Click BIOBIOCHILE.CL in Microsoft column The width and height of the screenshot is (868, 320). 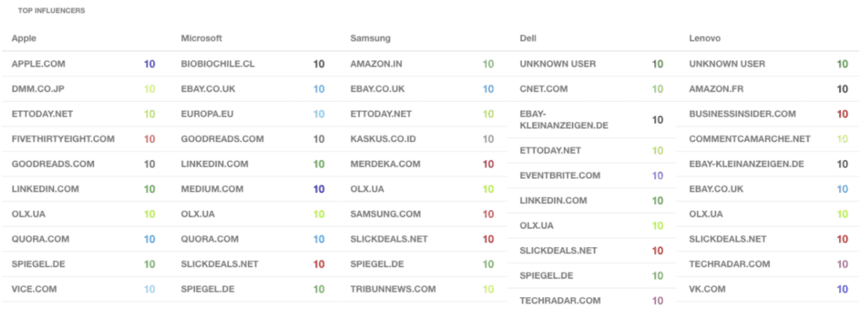[218, 64]
